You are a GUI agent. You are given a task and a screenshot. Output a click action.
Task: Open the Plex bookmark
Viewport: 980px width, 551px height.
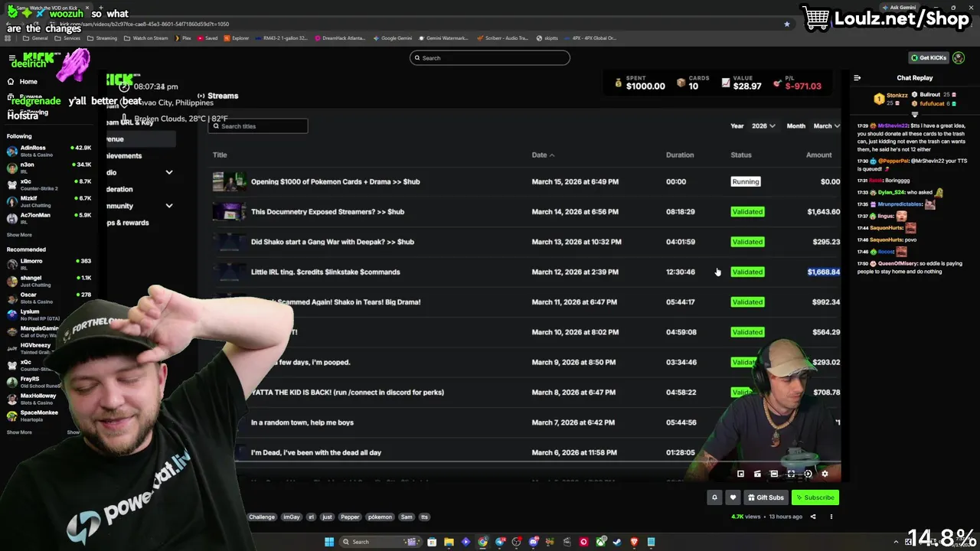click(182, 38)
